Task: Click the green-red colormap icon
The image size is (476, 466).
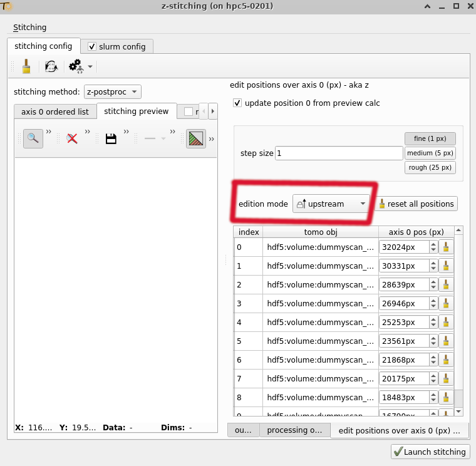Action: (x=196, y=138)
